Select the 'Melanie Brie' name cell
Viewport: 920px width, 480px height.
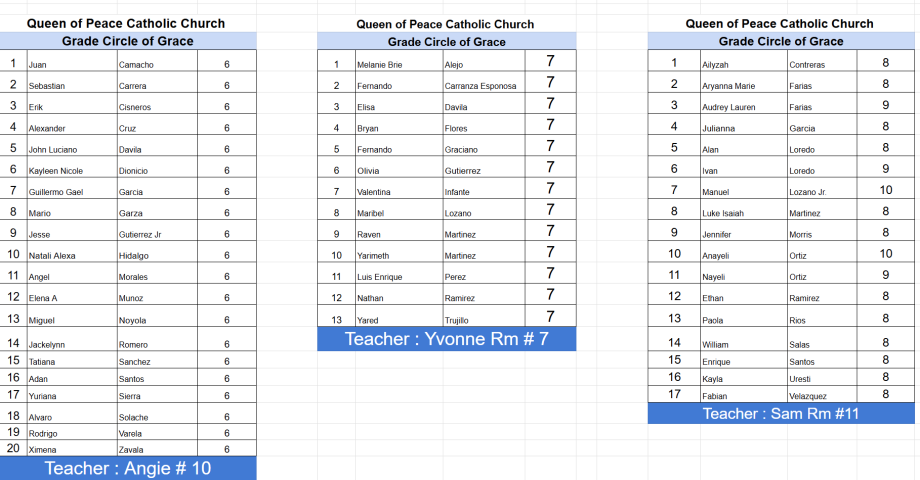coord(397,64)
